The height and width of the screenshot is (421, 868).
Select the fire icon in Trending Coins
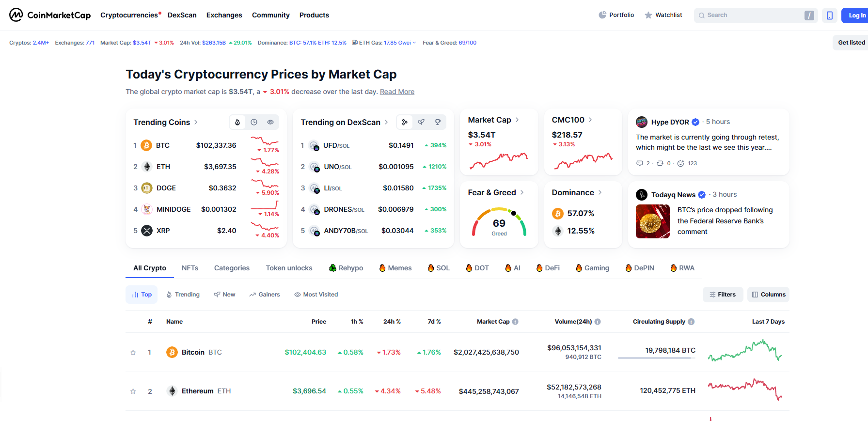[x=237, y=122]
